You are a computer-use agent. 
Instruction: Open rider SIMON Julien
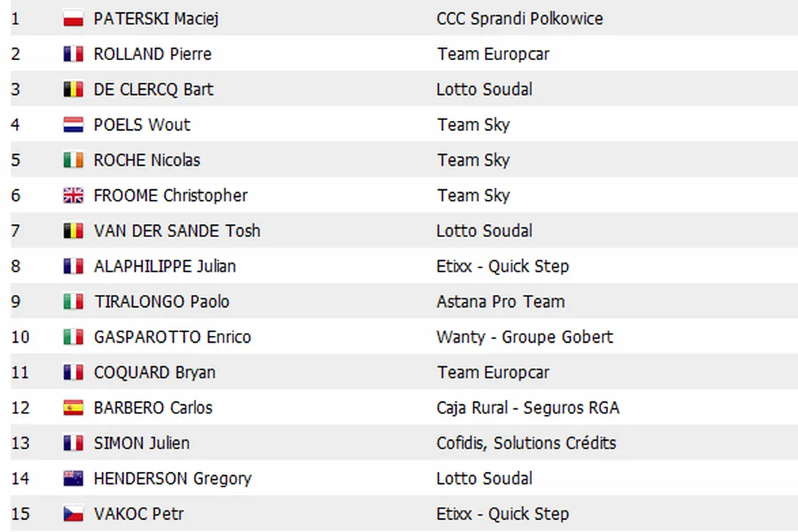141,443
